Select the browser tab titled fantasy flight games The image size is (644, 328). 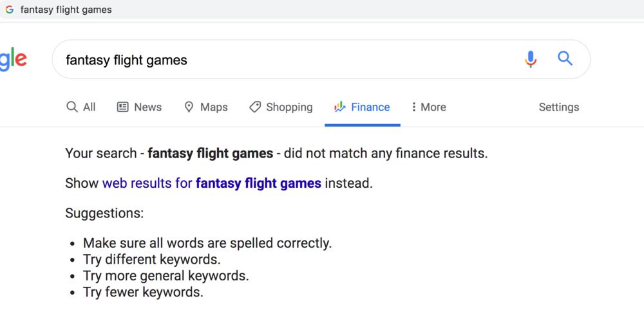pos(66,10)
